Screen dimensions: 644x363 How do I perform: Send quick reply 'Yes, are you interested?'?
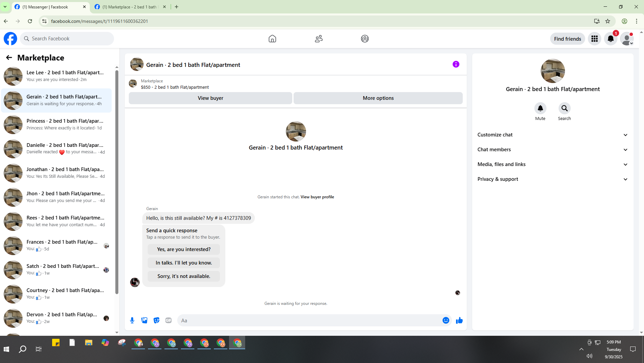[x=184, y=249]
